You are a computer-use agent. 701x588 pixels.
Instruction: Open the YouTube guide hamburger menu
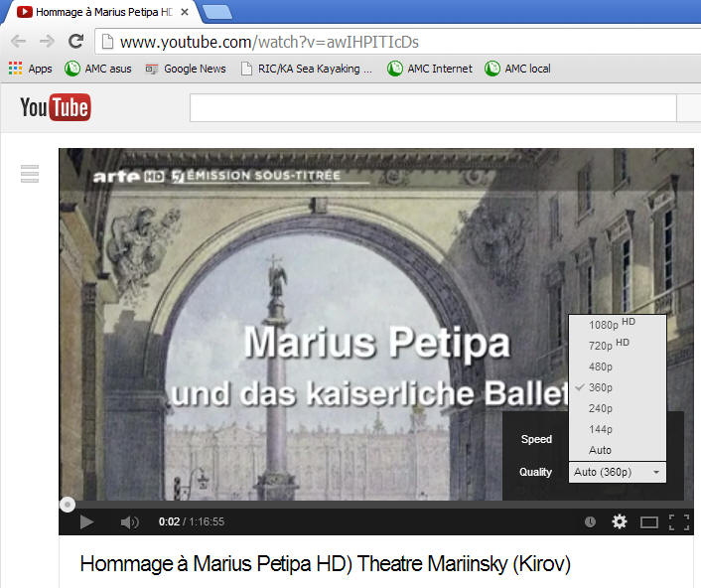point(30,174)
